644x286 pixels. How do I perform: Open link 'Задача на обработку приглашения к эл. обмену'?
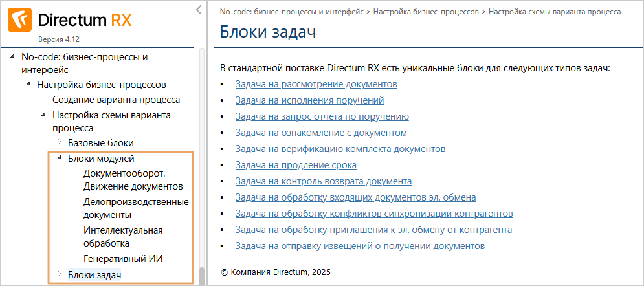click(373, 230)
